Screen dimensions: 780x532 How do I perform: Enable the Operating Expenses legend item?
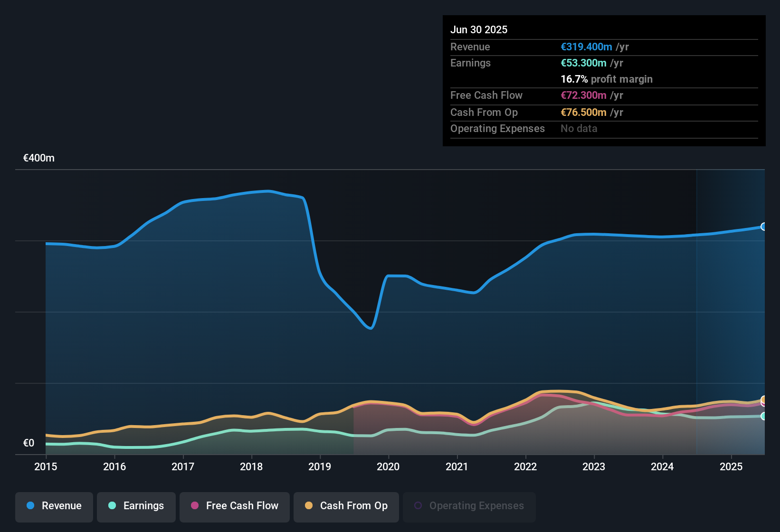(469, 506)
